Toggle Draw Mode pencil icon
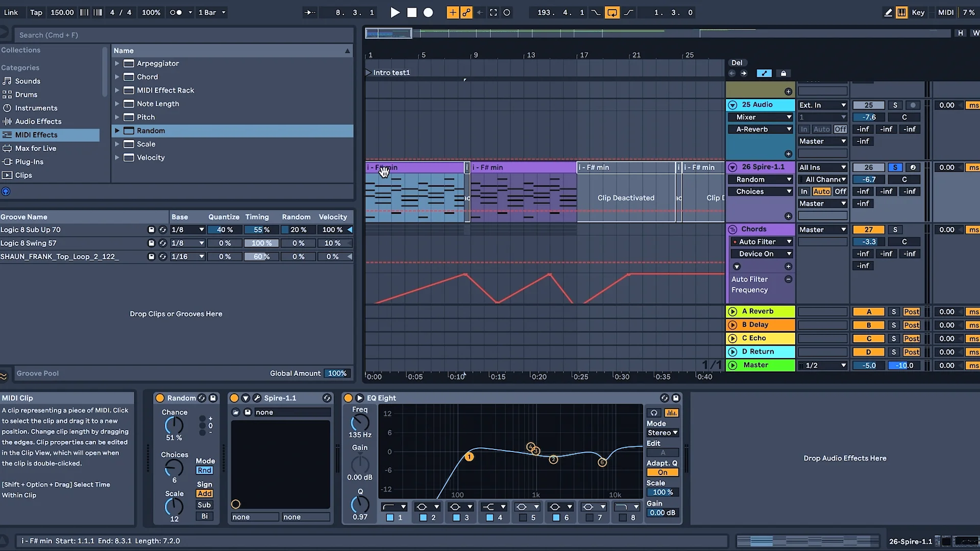This screenshot has height=551, width=980. click(x=888, y=13)
